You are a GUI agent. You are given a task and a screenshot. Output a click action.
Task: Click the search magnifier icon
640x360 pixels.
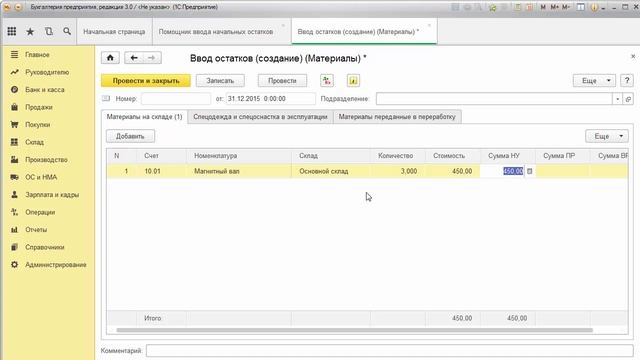[x=67, y=31]
